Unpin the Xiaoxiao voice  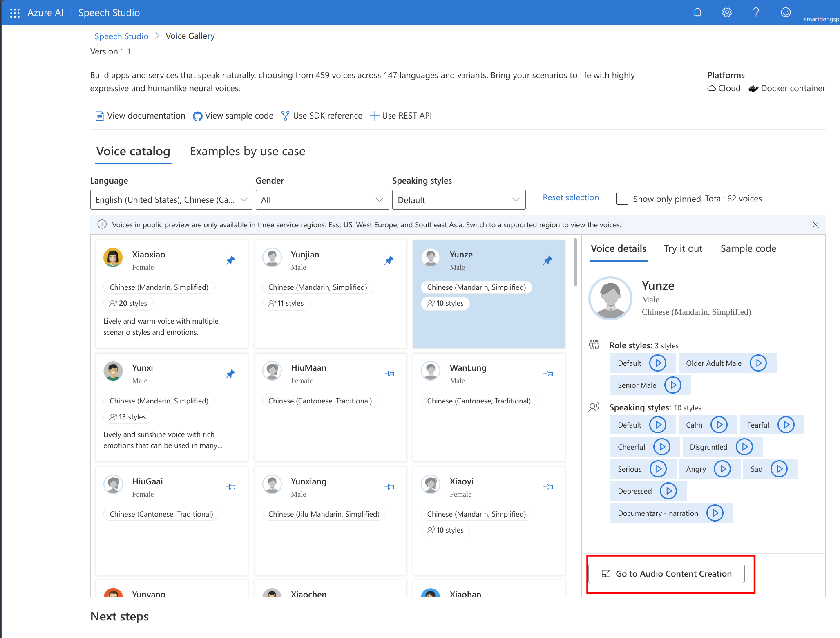(x=230, y=260)
